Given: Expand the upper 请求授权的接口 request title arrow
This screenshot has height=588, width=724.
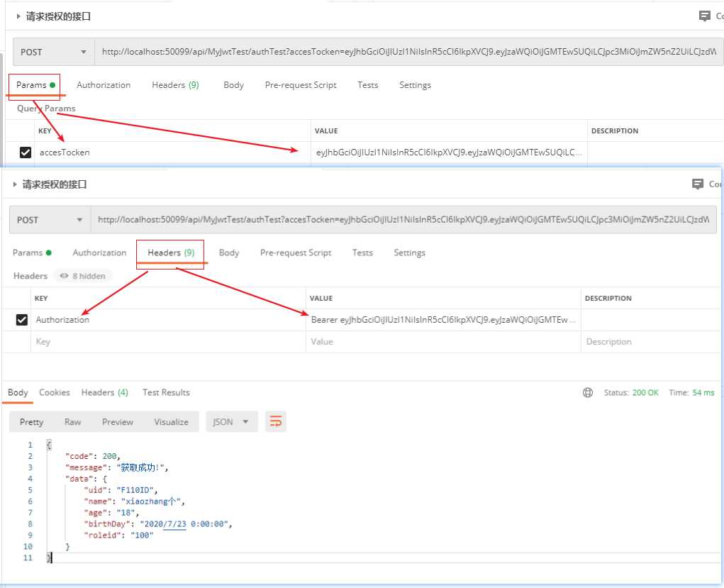Looking at the screenshot, I should [18, 16].
